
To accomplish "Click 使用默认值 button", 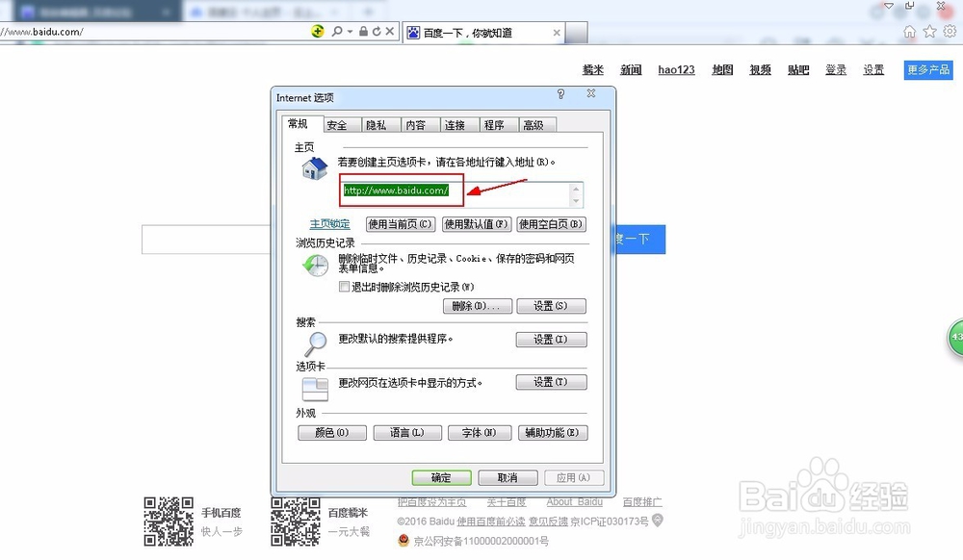I will (x=476, y=224).
